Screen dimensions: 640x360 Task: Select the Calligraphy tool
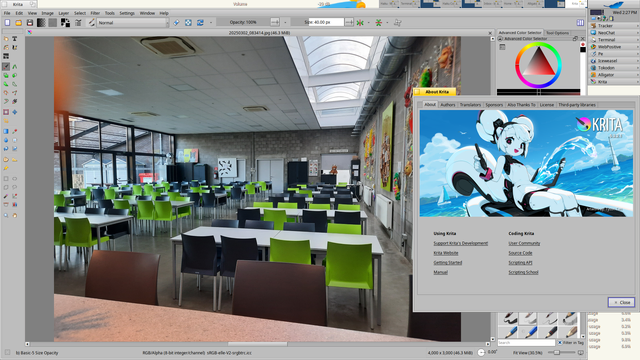point(15,47)
